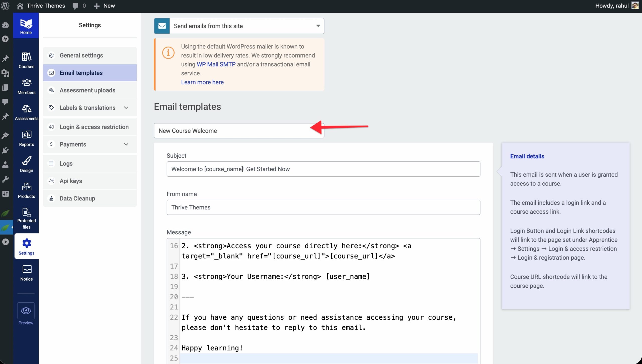
Task: Click the Learn more here link
Action: (202, 82)
